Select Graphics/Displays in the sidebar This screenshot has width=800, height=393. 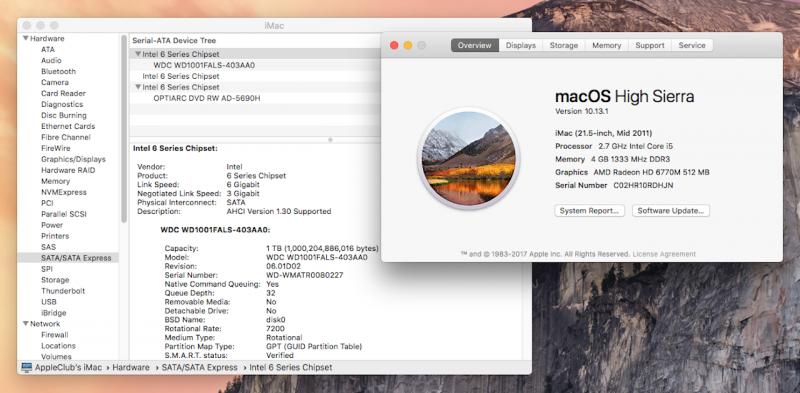point(73,159)
